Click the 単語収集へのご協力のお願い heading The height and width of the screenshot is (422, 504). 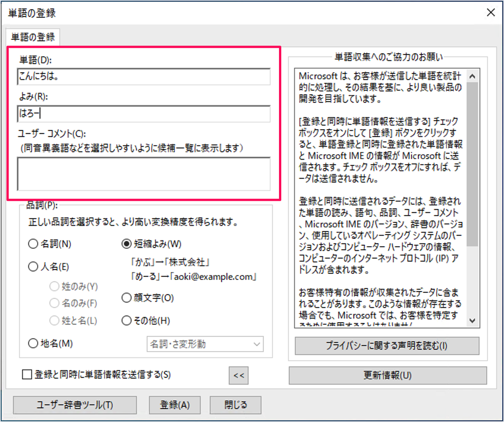click(x=388, y=57)
